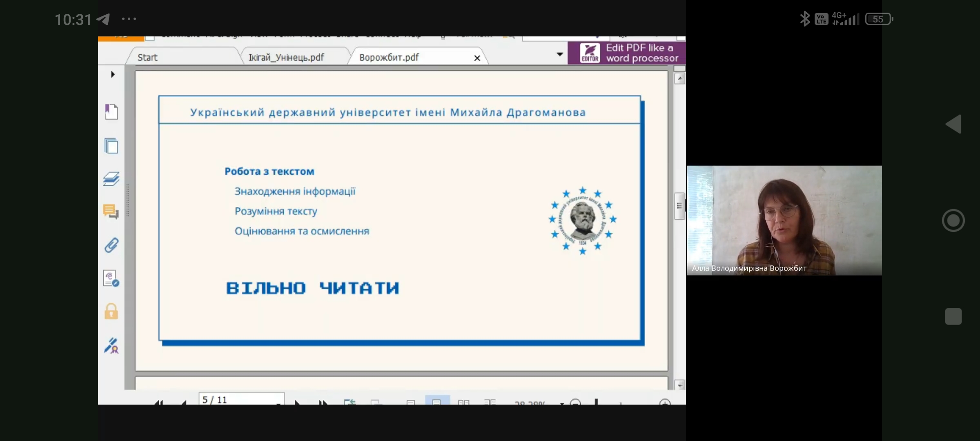Open the tab list dropdown arrow
The height and width of the screenshot is (441, 980).
(560, 54)
